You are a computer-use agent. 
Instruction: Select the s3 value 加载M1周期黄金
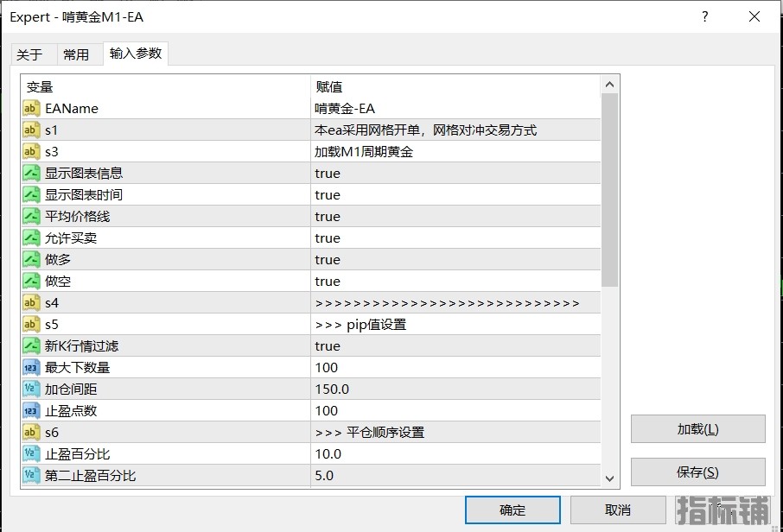[x=364, y=152]
